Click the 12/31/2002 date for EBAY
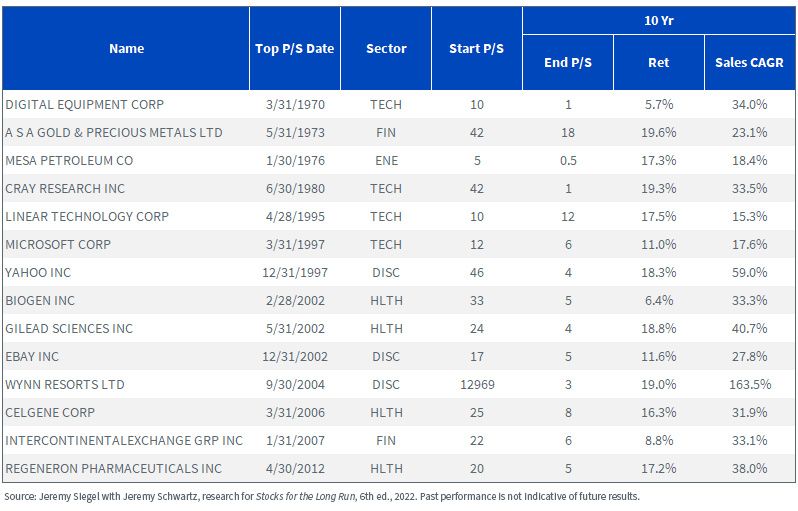 295,357
